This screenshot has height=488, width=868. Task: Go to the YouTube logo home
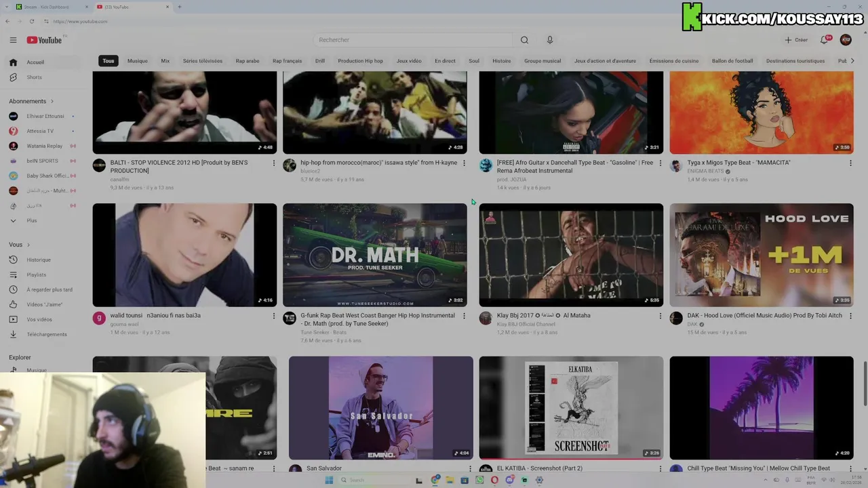point(44,40)
